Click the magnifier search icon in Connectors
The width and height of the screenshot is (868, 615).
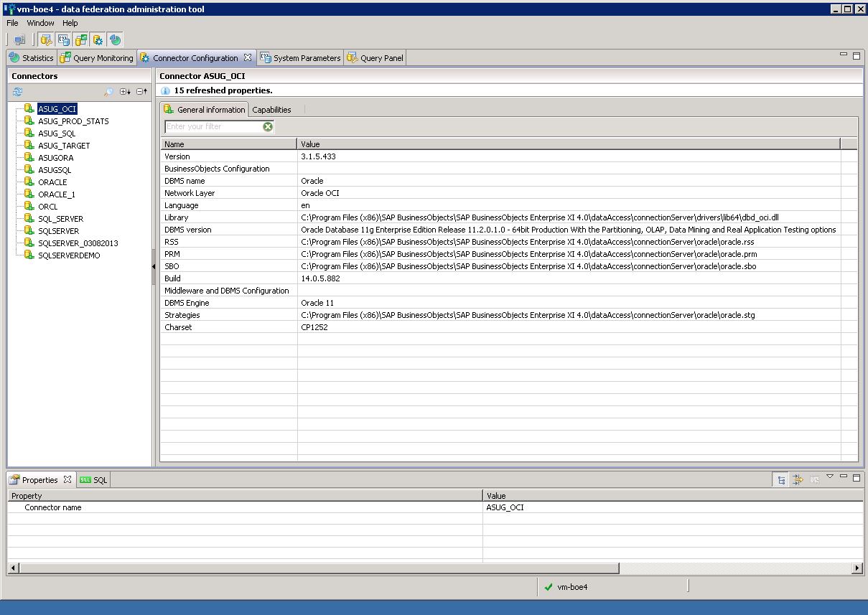pos(108,92)
